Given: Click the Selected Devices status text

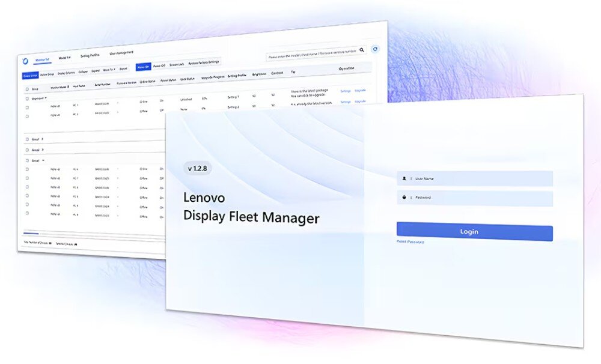Looking at the screenshot, I should coord(66,244).
